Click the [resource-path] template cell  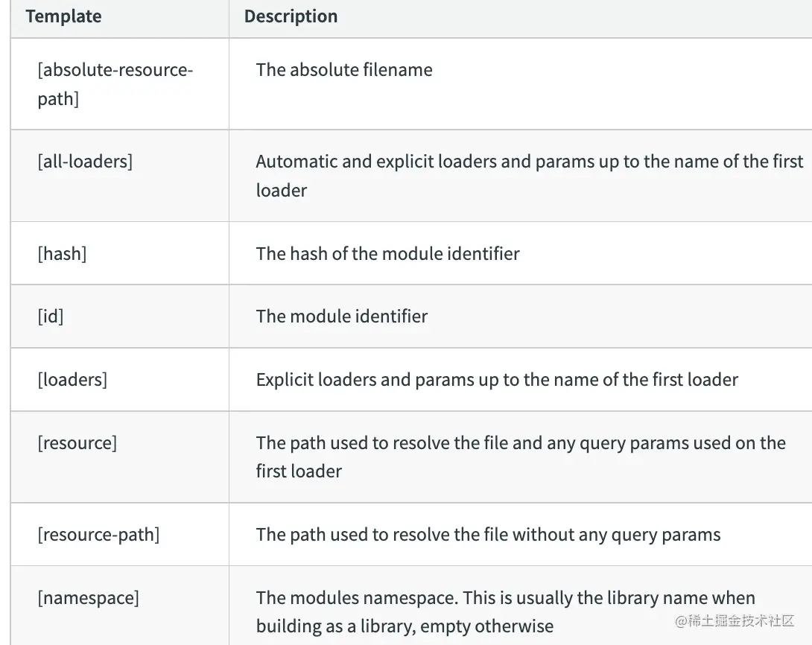tap(98, 534)
